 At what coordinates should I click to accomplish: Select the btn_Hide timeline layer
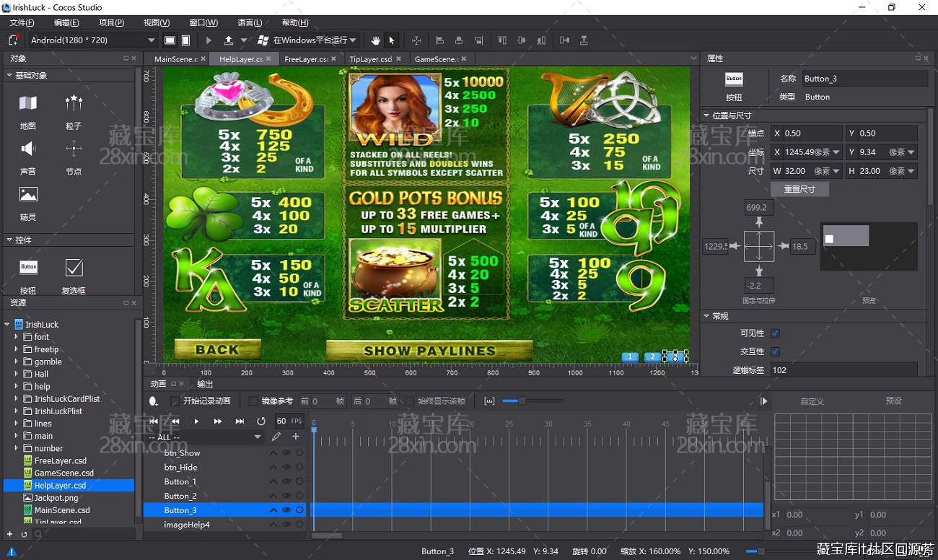tap(180, 468)
